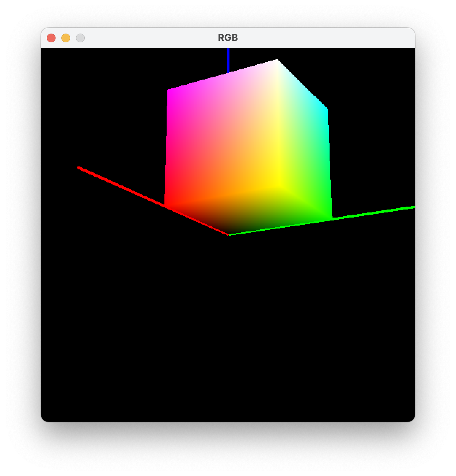This screenshot has height=476, width=456.
Task: Close the RGB window with the red button
Action: coord(51,38)
